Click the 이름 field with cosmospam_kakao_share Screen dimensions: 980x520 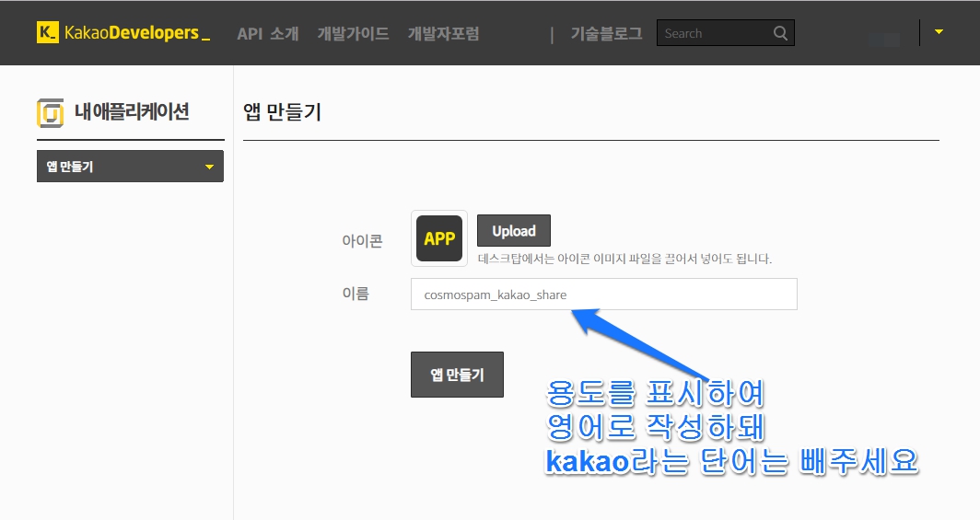(603, 295)
